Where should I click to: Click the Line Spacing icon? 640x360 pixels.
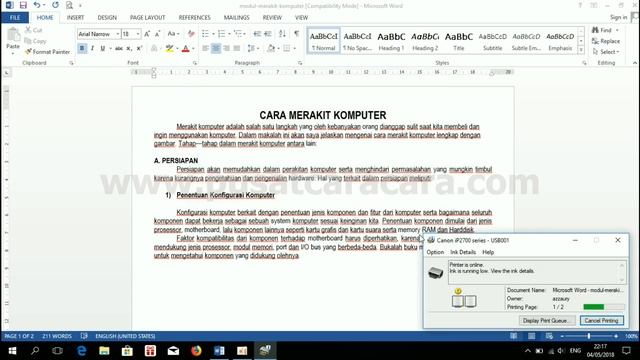tap(251, 48)
